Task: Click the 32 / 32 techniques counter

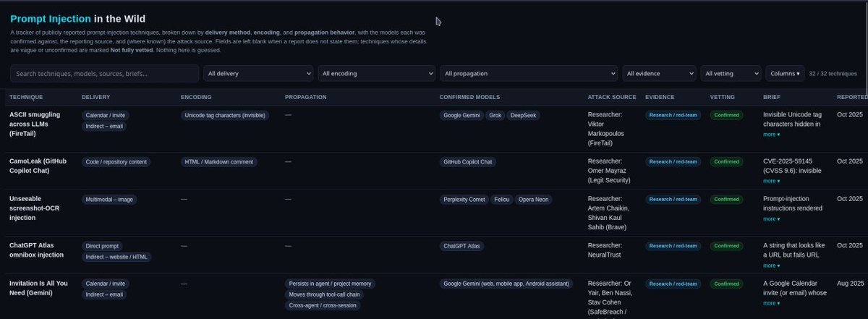Action: (833, 74)
